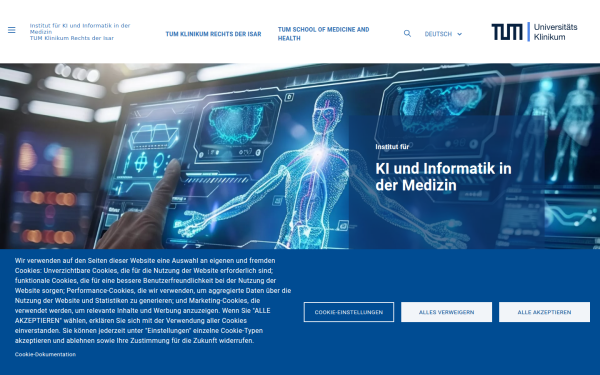Click the cookie notice paragraph text
Image resolution: width=600 pixels, height=375 pixels.
click(153, 300)
